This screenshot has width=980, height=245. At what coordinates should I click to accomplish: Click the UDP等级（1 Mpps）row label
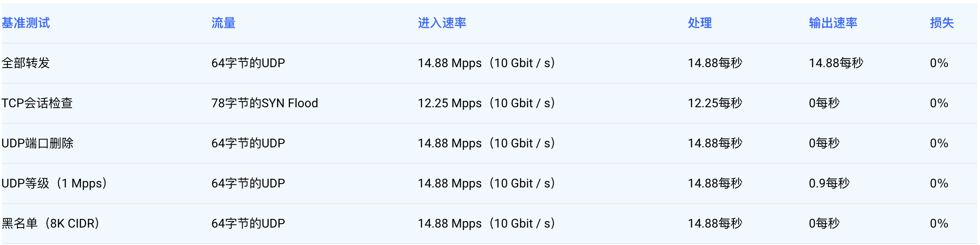pyautogui.click(x=54, y=183)
